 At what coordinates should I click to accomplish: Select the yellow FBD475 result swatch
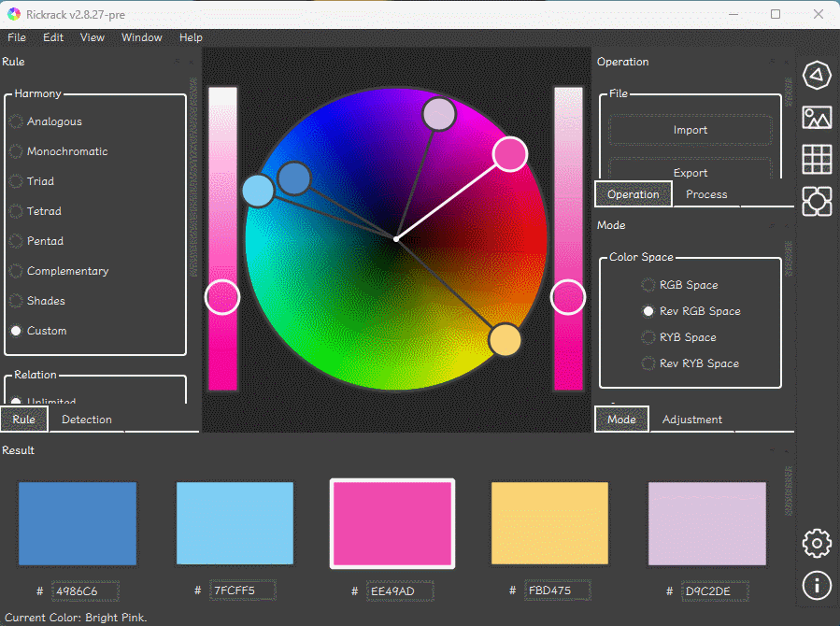549,523
